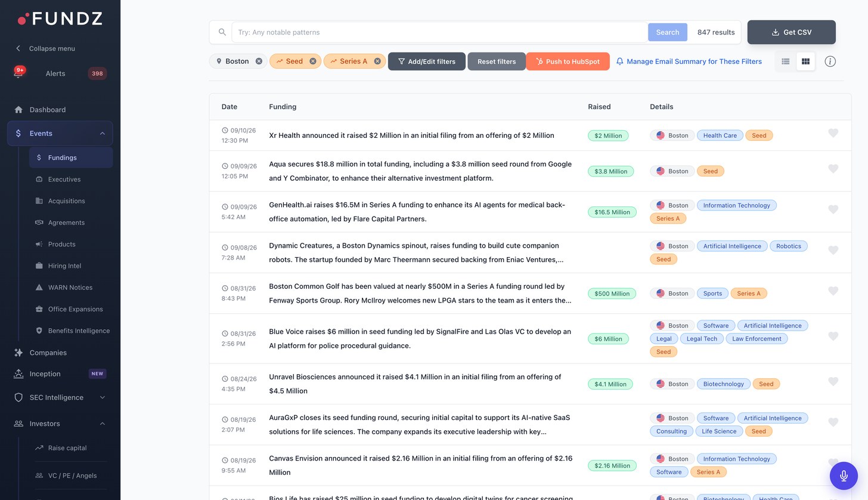Image resolution: width=868 pixels, height=500 pixels.
Task: Collapse the Investors menu section
Action: coord(102,424)
